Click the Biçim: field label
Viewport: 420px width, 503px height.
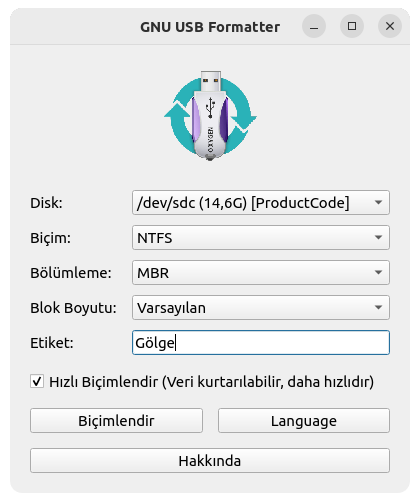pyautogui.click(x=50, y=238)
